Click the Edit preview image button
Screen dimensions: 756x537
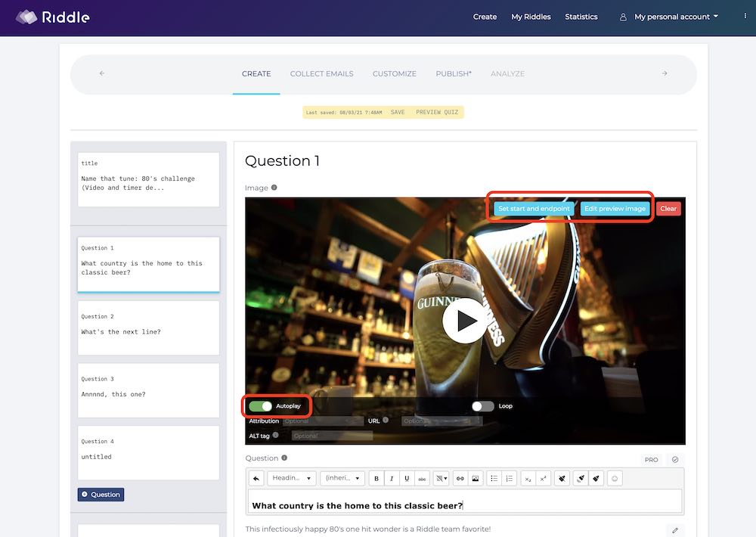(x=615, y=209)
